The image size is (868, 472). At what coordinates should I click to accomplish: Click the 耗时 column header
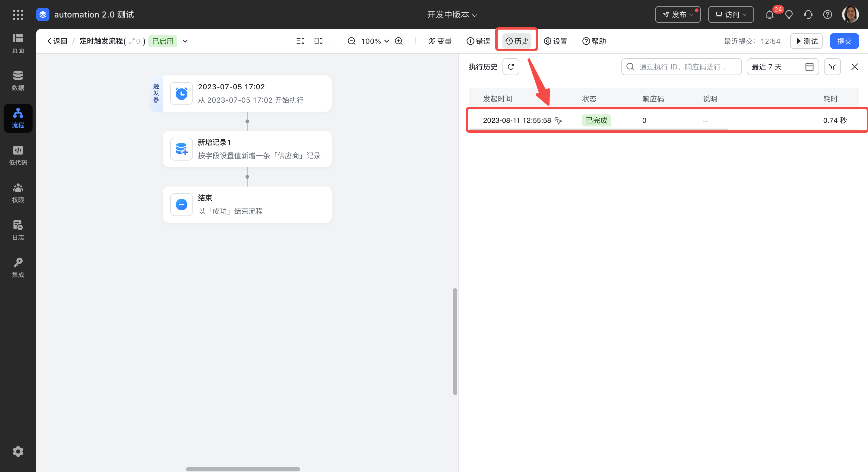click(830, 99)
